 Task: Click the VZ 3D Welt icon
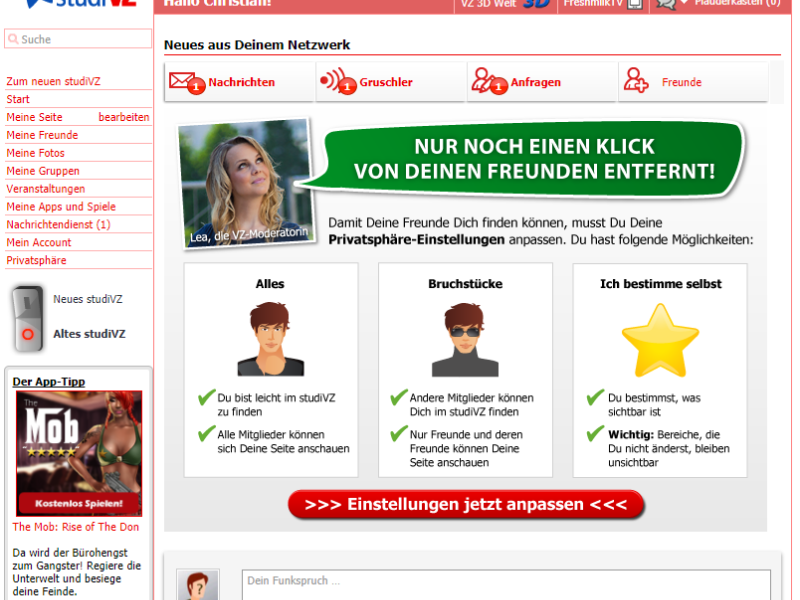tap(536, 4)
